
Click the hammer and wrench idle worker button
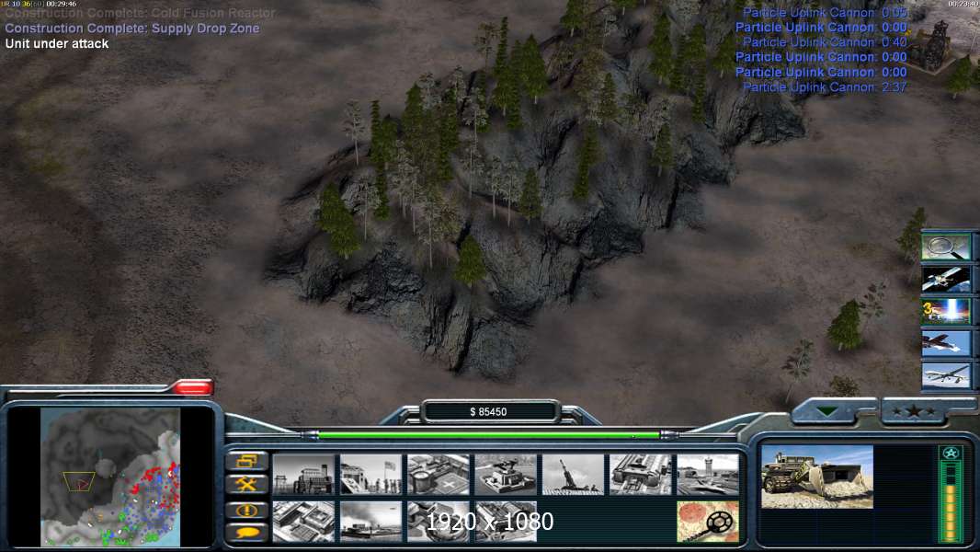[247, 485]
